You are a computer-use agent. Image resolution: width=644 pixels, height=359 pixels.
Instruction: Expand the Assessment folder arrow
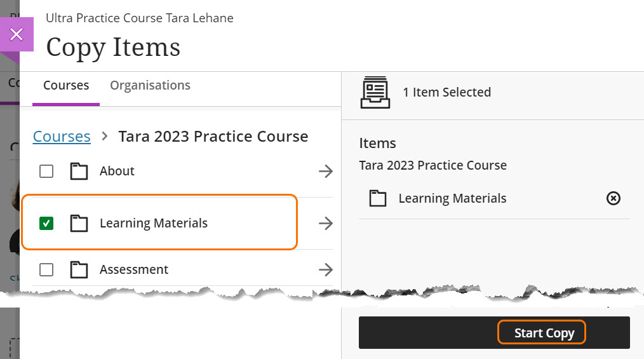tap(325, 269)
